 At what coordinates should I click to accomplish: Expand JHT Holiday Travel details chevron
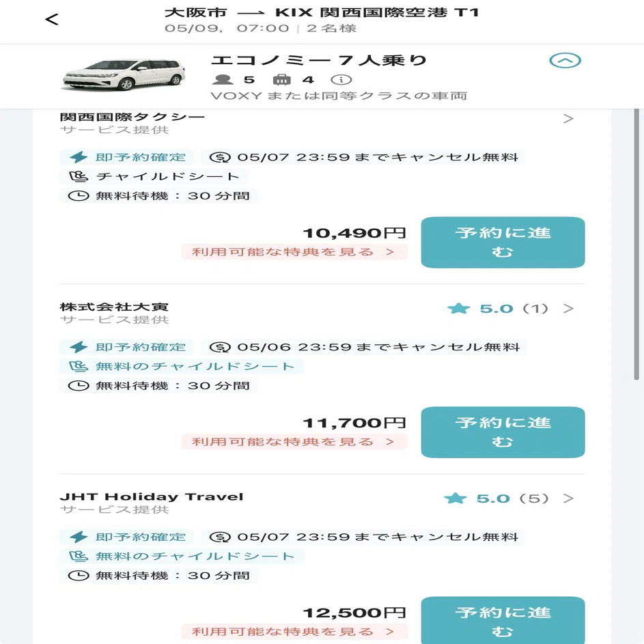[568, 499]
